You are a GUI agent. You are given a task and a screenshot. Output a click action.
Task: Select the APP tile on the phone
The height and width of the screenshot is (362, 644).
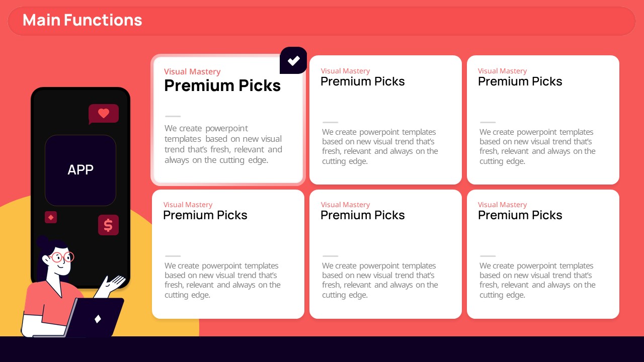tap(80, 170)
